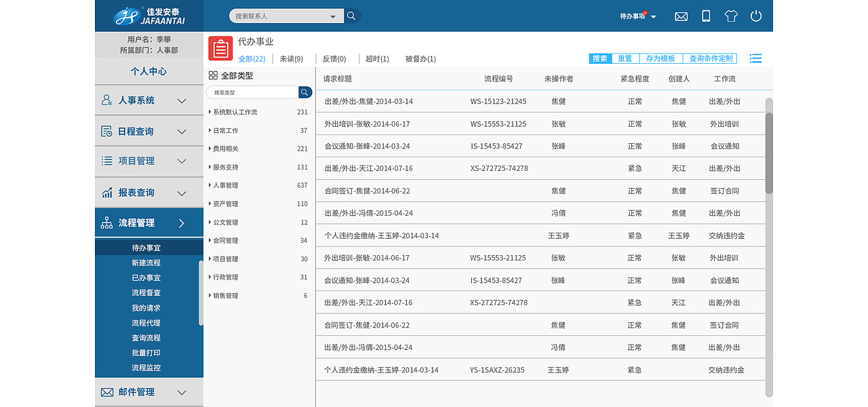Expand the 人事管理 category in type tree
This screenshot has height=407, width=868.
pyautogui.click(x=210, y=185)
